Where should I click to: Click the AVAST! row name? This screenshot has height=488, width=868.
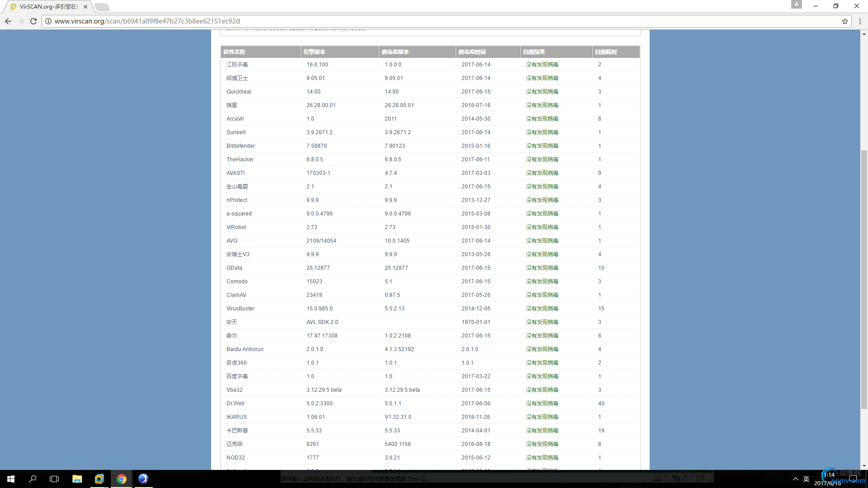pyautogui.click(x=236, y=173)
